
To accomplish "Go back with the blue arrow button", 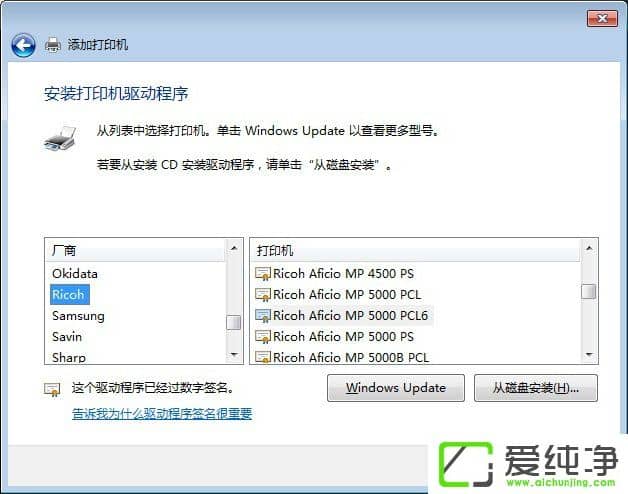I will 23,45.
